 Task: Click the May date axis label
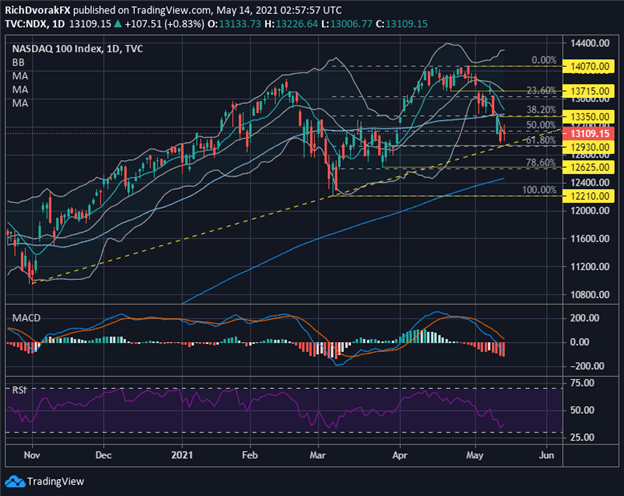coord(475,455)
